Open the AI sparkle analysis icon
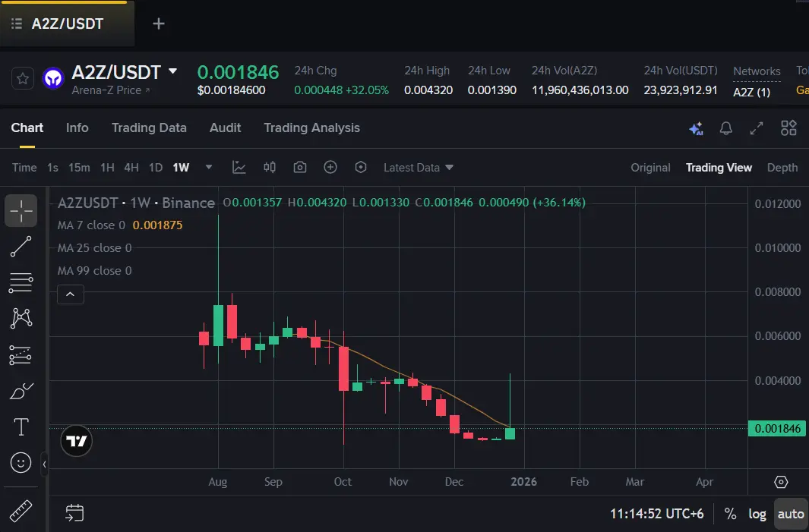The width and height of the screenshot is (809, 532). [696, 128]
